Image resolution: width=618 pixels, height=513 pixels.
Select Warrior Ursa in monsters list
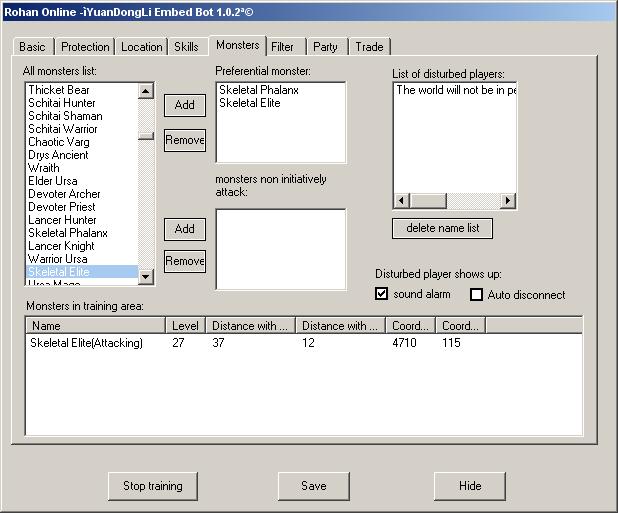click(82, 259)
